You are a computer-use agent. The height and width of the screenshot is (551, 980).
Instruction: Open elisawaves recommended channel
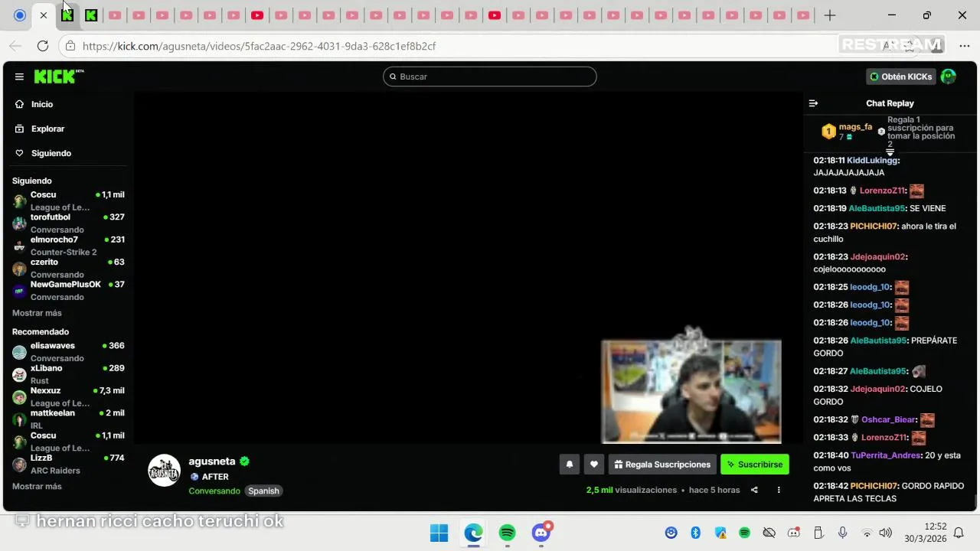(67, 352)
